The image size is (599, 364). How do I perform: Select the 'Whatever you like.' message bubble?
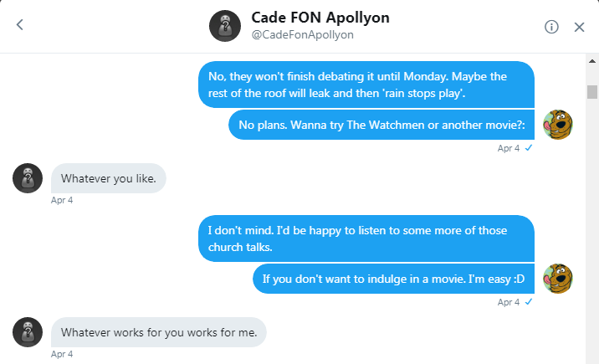[x=109, y=178]
